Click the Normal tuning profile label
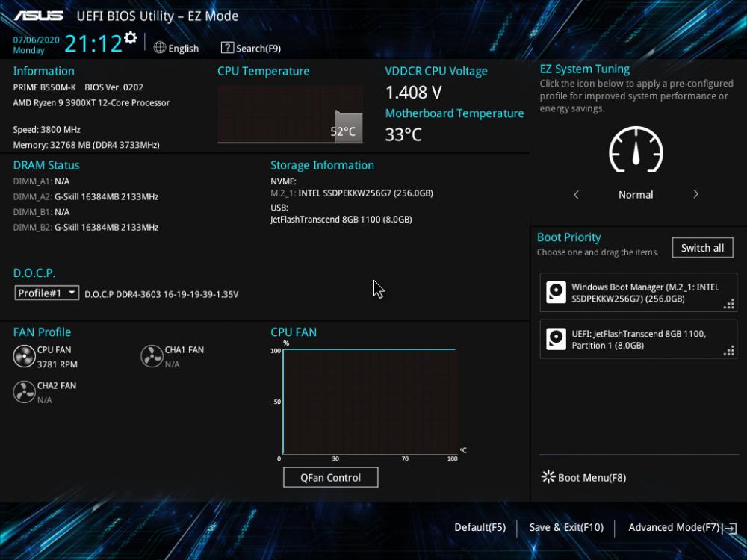This screenshot has height=560, width=747. point(636,194)
